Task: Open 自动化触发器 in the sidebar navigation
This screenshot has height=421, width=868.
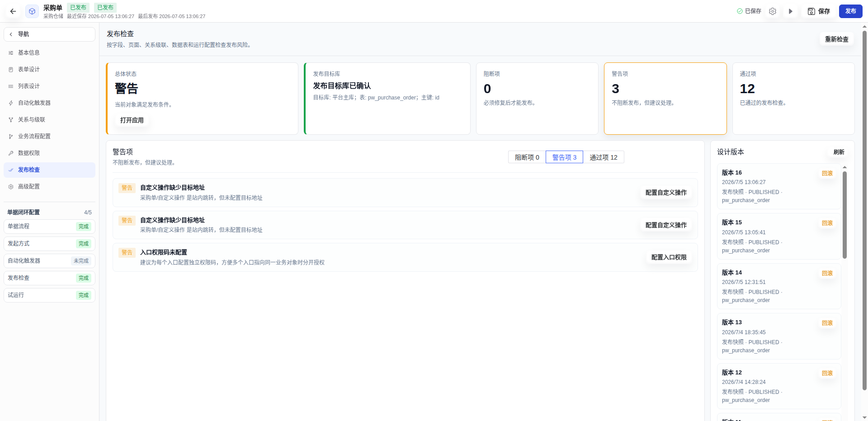Action: (x=49, y=103)
